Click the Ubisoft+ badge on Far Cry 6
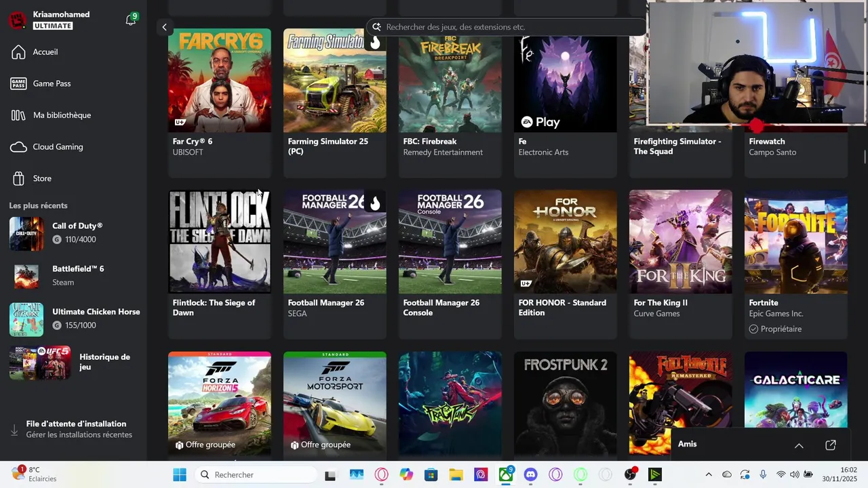This screenshot has width=868, height=488. [180, 123]
